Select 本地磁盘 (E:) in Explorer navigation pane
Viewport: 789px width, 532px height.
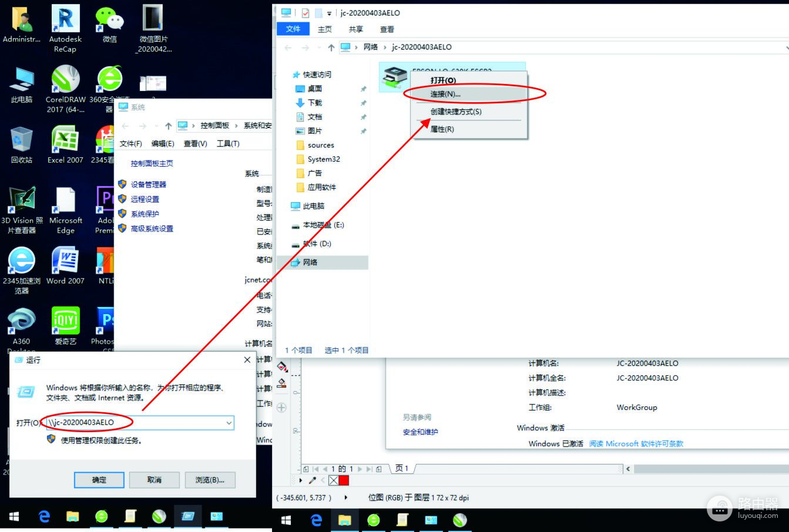tap(322, 225)
